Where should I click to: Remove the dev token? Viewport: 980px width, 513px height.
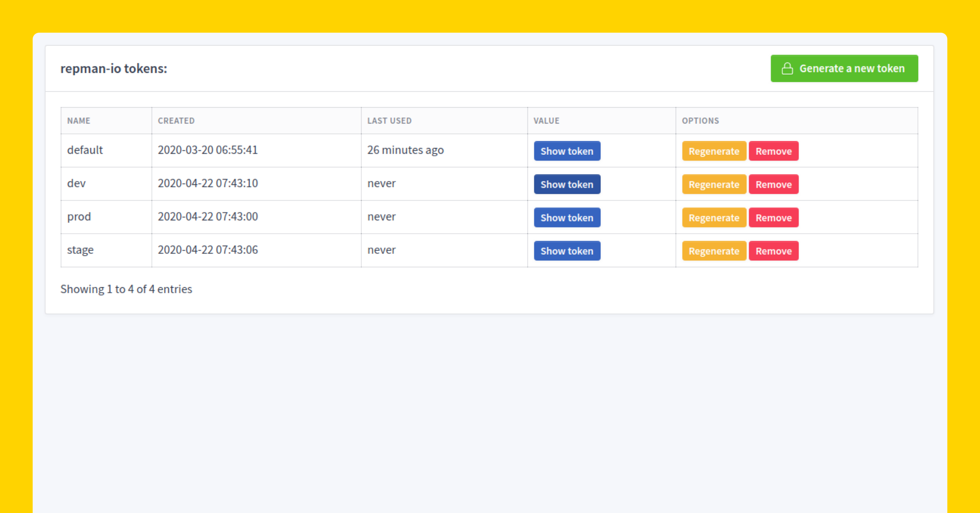[773, 184]
